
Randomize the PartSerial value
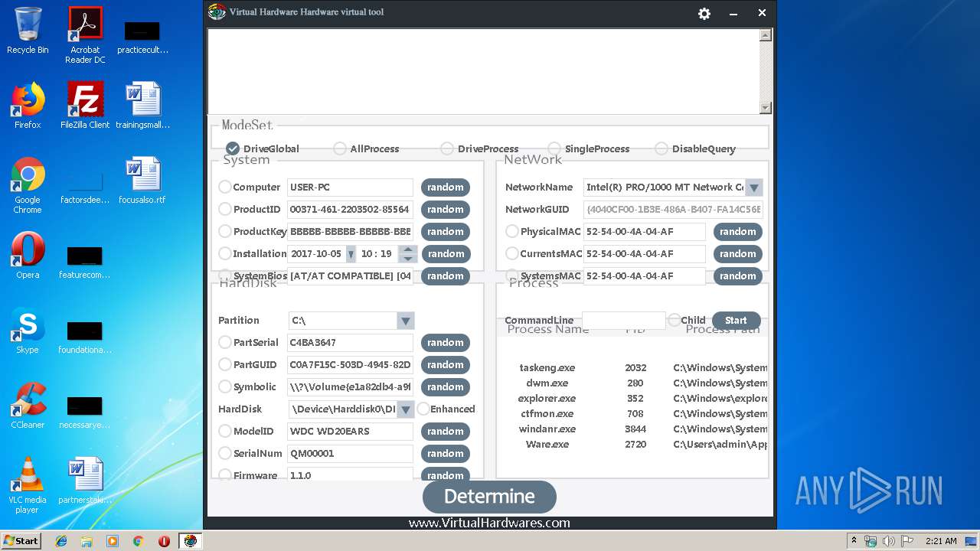446,343
